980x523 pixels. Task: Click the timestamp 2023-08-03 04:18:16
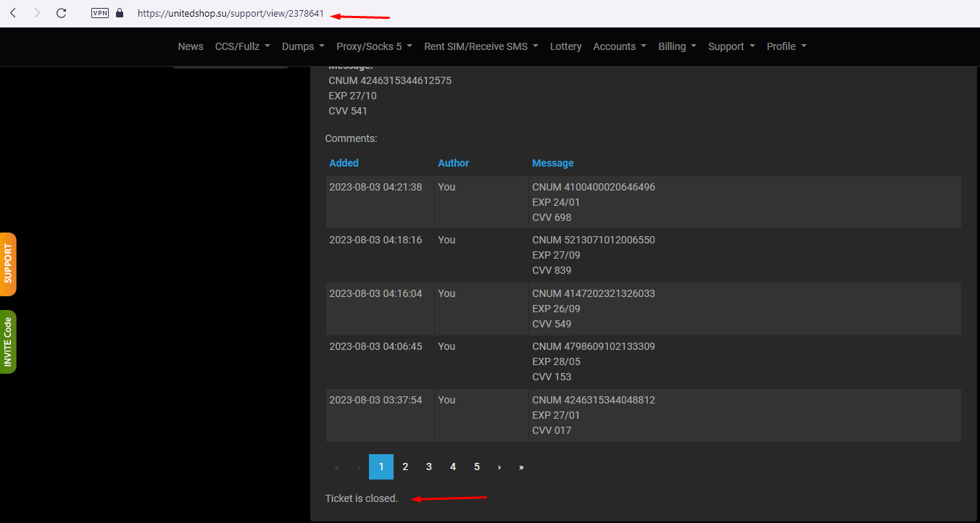(x=375, y=240)
